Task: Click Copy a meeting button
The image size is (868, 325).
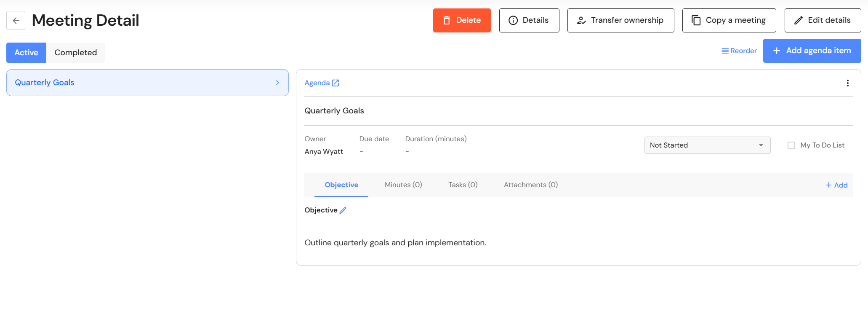Action: point(729,20)
